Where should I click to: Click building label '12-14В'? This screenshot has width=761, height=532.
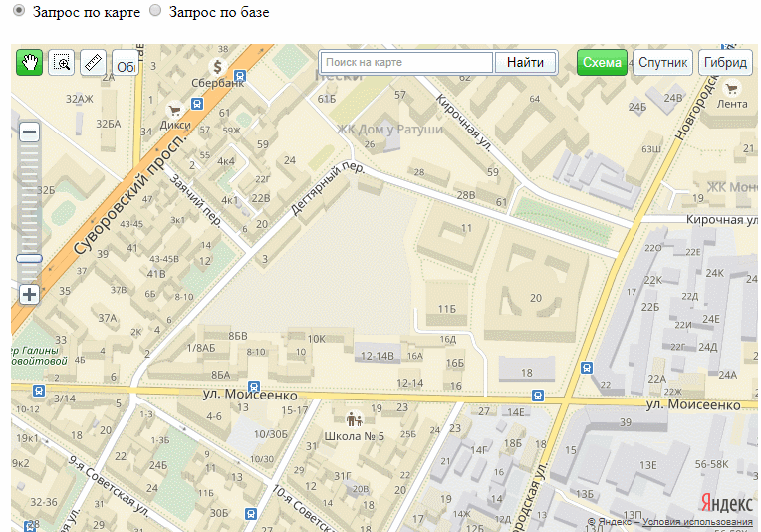click(378, 356)
